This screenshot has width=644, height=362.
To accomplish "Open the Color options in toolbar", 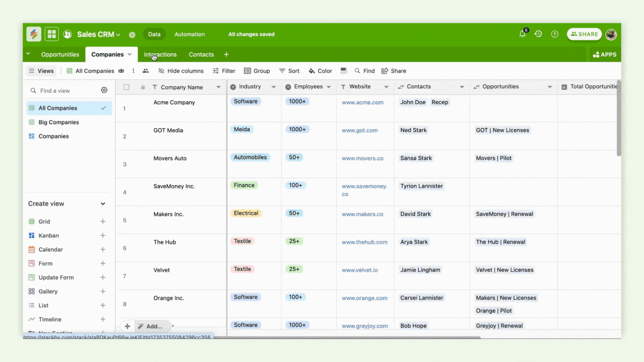I will [320, 71].
